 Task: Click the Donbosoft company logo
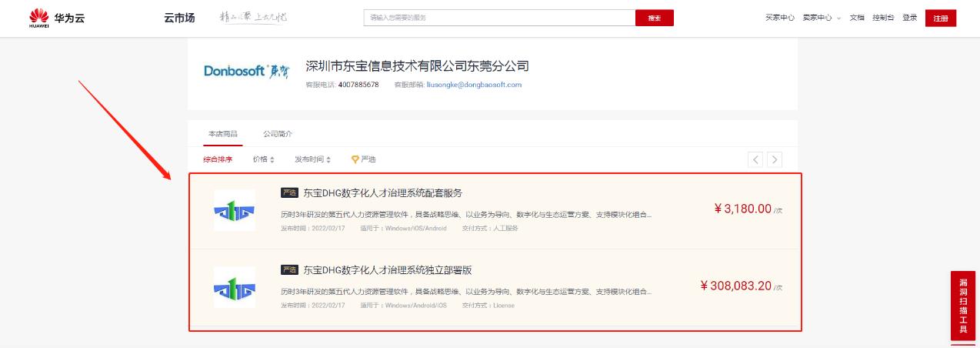coord(247,71)
